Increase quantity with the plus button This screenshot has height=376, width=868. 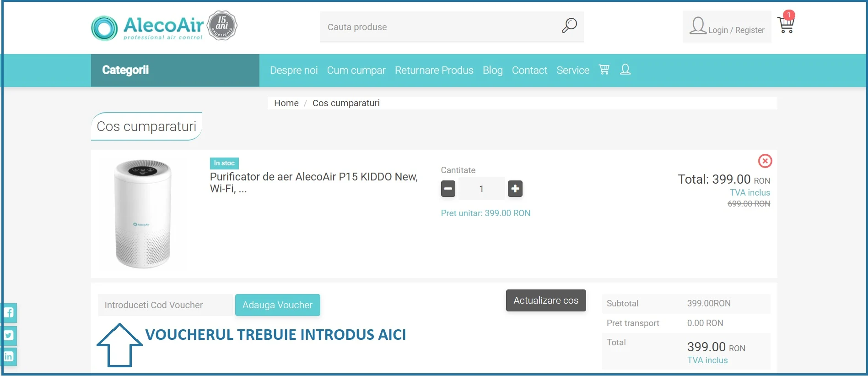coord(515,189)
